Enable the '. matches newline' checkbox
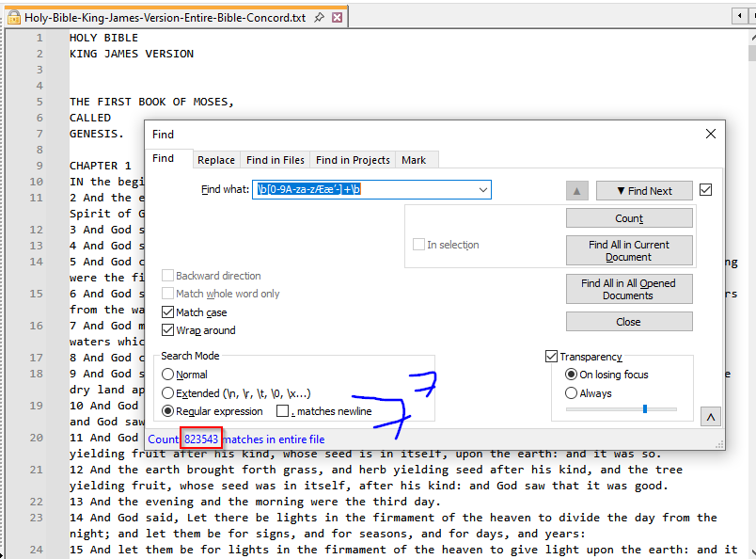The height and width of the screenshot is (559, 756). [x=282, y=411]
